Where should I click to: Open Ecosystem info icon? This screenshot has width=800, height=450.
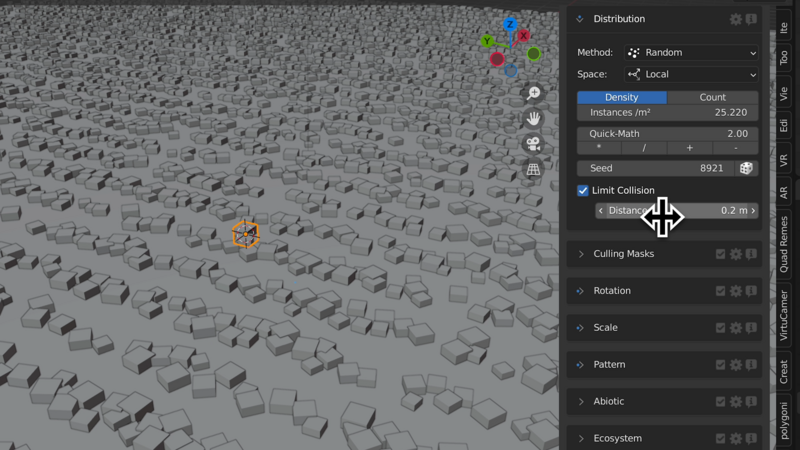point(751,438)
